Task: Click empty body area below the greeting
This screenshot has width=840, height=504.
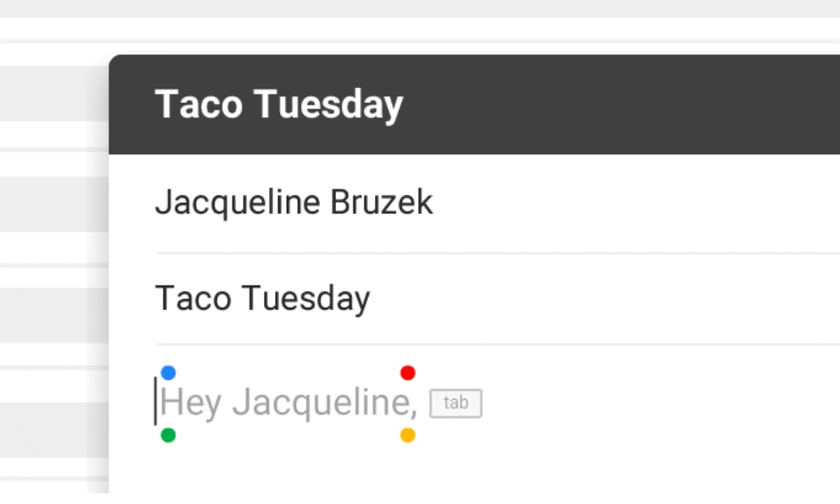Action: click(420, 469)
